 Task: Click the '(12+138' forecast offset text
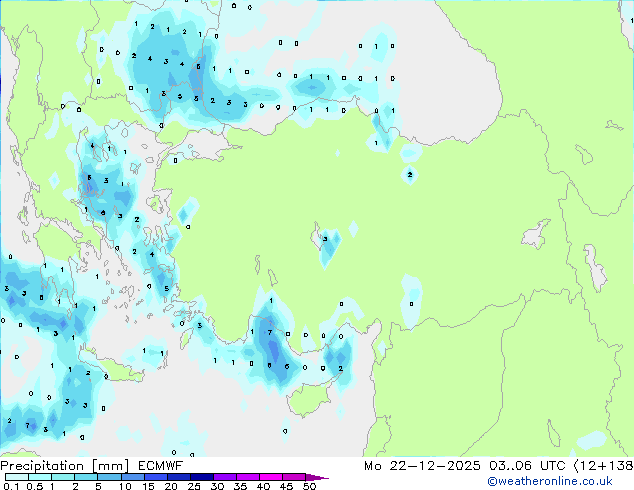click(604, 466)
